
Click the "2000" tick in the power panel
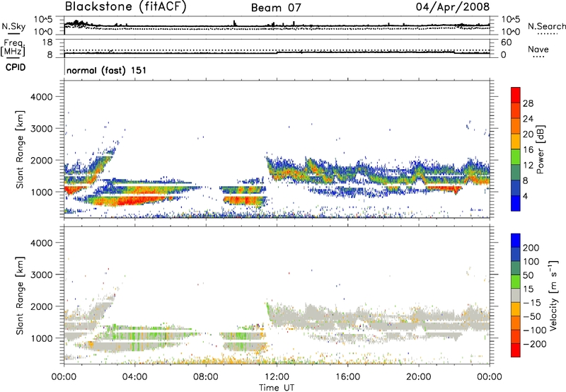pyautogui.click(x=42, y=160)
